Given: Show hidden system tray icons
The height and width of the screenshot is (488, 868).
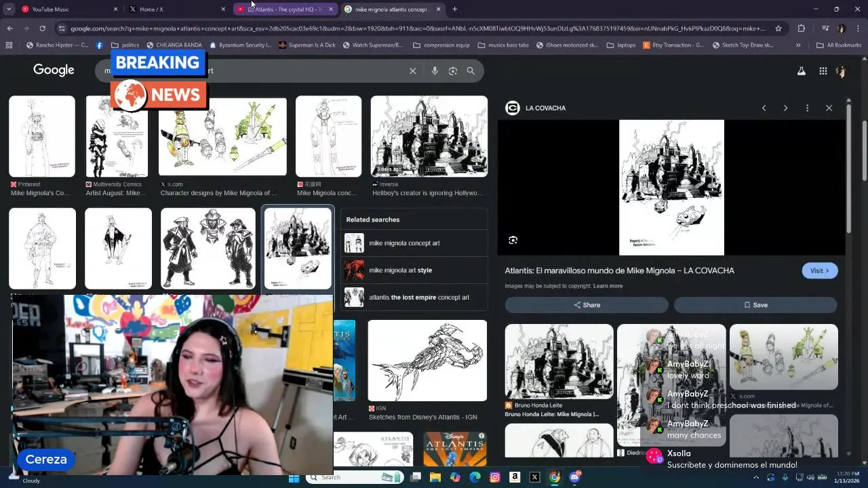Looking at the screenshot, I should point(757,477).
